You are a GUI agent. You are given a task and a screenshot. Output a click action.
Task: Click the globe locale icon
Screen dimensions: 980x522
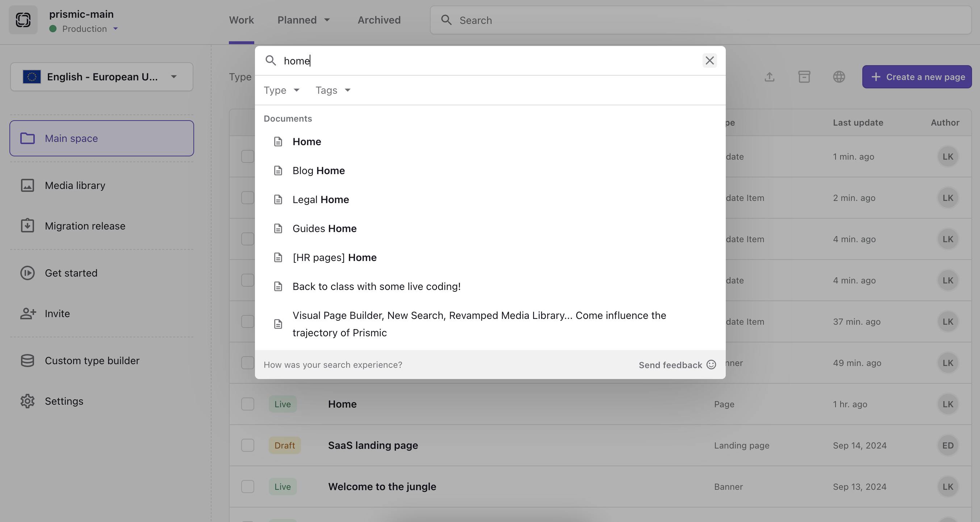pos(838,77)
